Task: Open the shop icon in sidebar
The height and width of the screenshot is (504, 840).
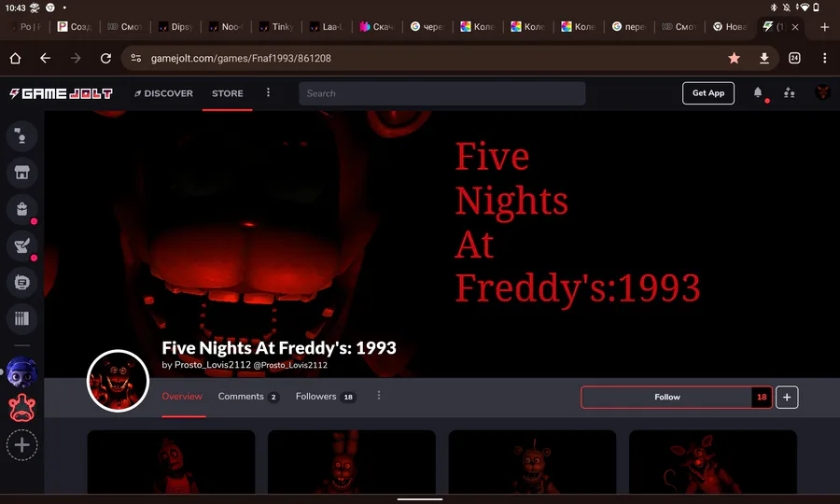Action: [x=21, y=173]
